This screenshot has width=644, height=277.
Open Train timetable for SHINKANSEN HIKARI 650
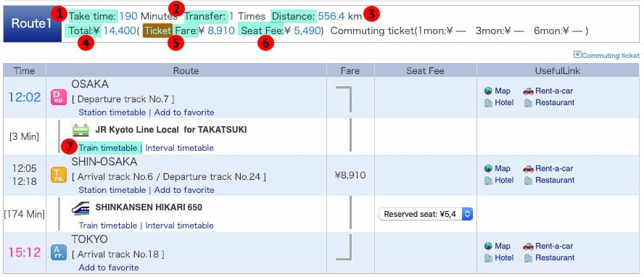[107, 226]
